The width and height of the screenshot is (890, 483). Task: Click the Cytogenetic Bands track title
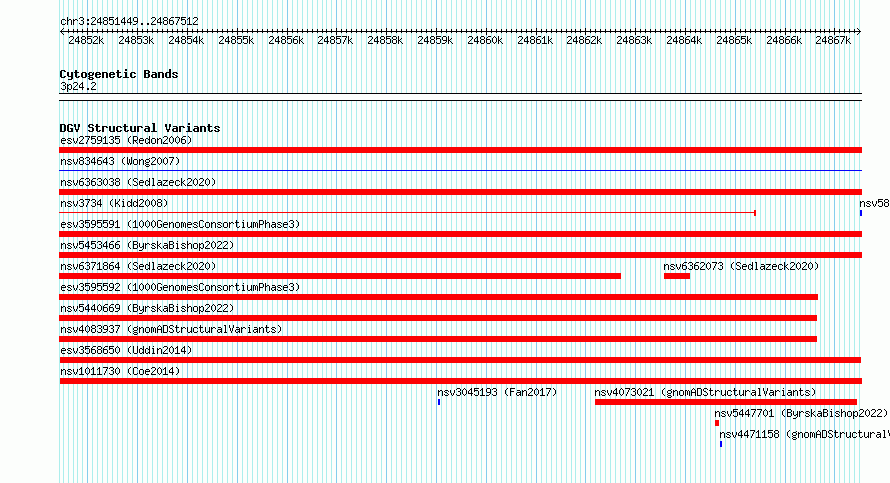[x=119, y=74]
